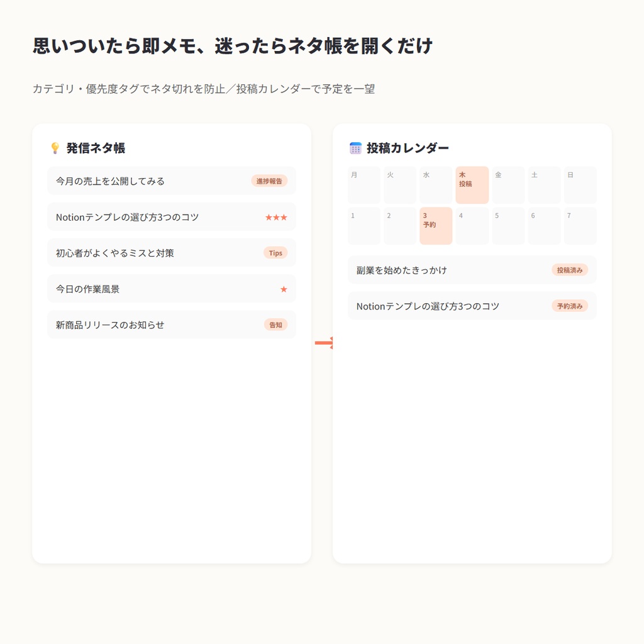Select calendar day 1
644x644 pixels.
click(364, 226)
